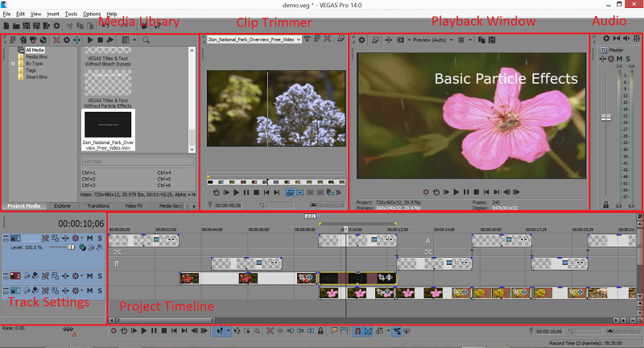Open the Tools menu

[71, 14]
